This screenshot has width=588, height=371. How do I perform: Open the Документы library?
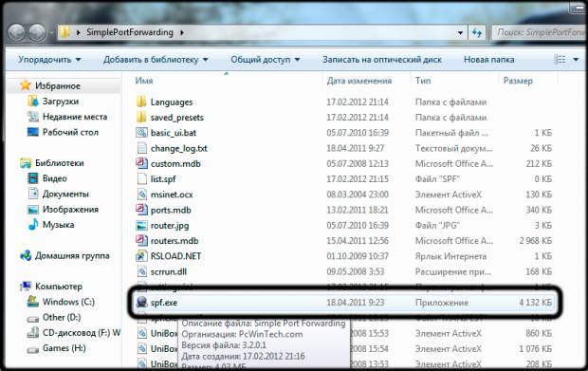[x=65, y=194]
